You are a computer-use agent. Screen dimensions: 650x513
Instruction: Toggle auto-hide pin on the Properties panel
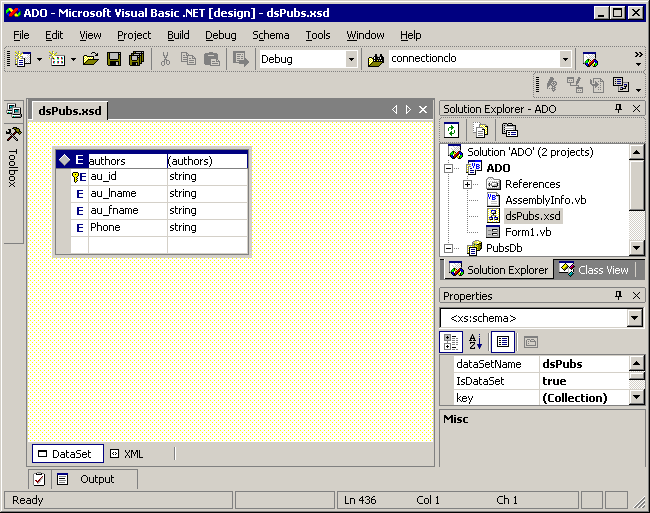(x=618, y=295)
